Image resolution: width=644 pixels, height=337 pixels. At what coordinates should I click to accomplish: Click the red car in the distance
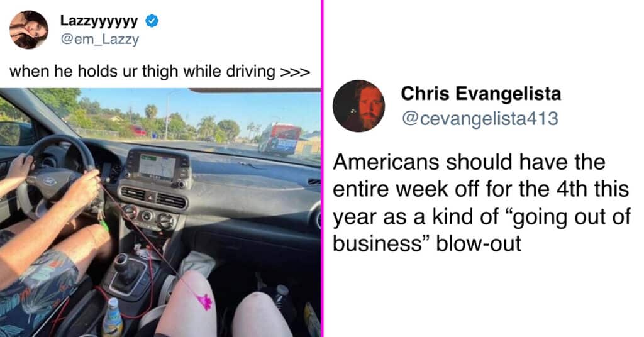138,131
